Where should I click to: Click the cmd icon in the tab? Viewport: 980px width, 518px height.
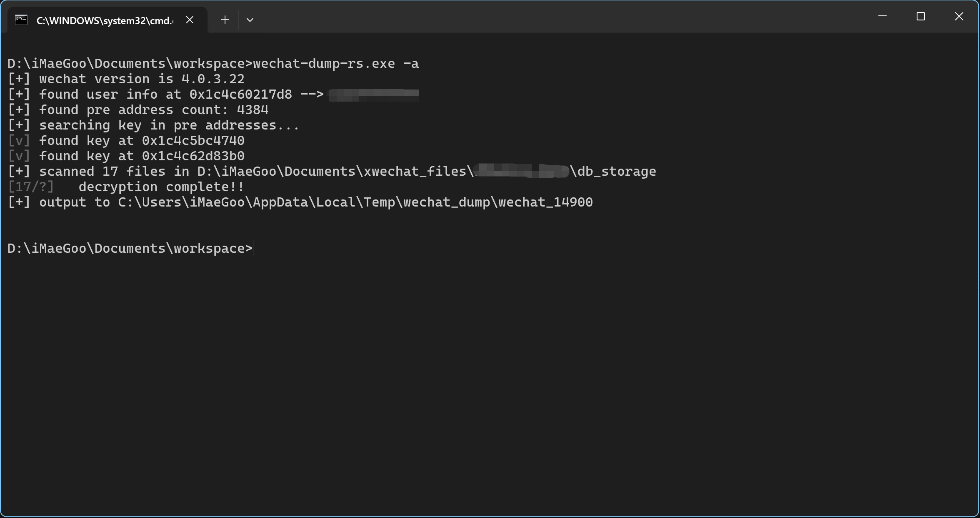(21, 20)
